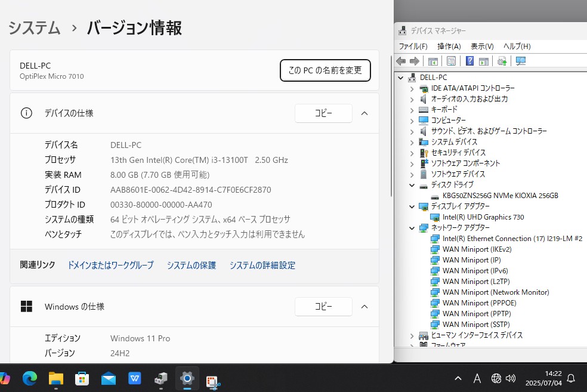Click コピー button for Windows の仕様
This screenshot has width=587, height=392.
tap(323, 307)
